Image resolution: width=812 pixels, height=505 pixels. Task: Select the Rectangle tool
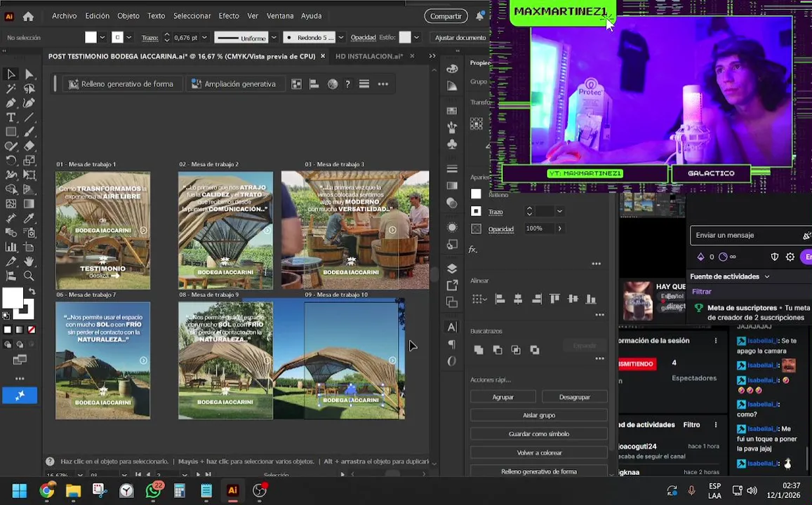11,132
